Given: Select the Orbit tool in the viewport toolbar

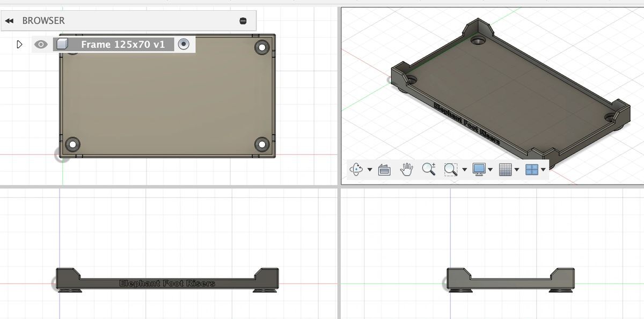Looking at the screenshot, I should [357, 169].
